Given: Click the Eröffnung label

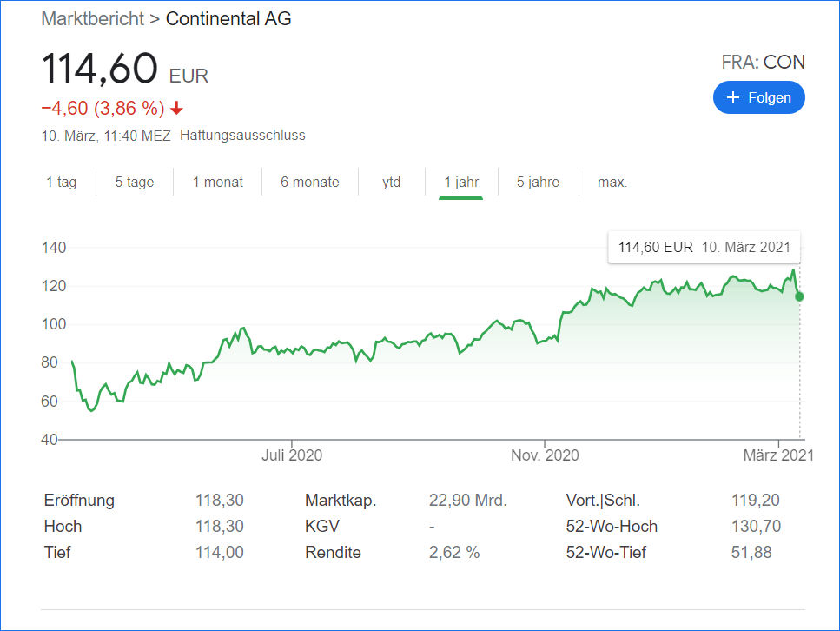Looking at the screenshot, I should click(79, 501).
